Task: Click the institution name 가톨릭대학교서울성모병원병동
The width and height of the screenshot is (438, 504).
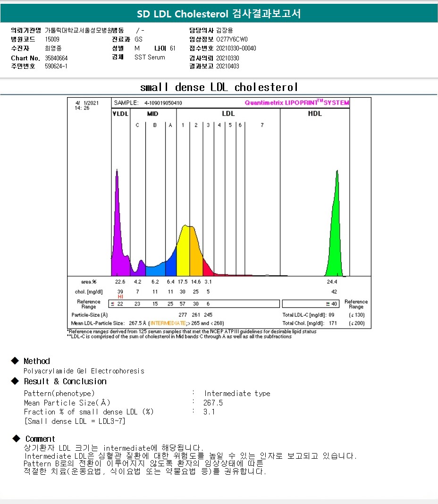Action: click(84, 30)
